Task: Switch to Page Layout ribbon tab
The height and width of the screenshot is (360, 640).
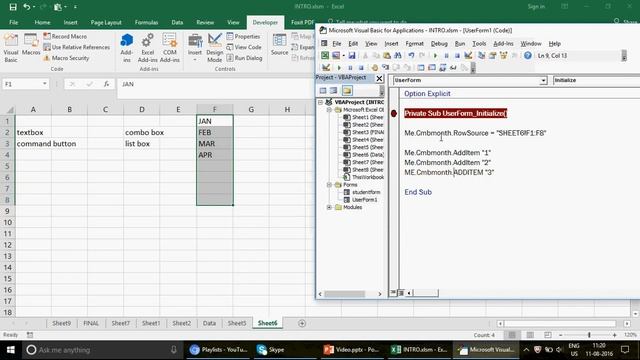Action: click(x=106, y=22)
